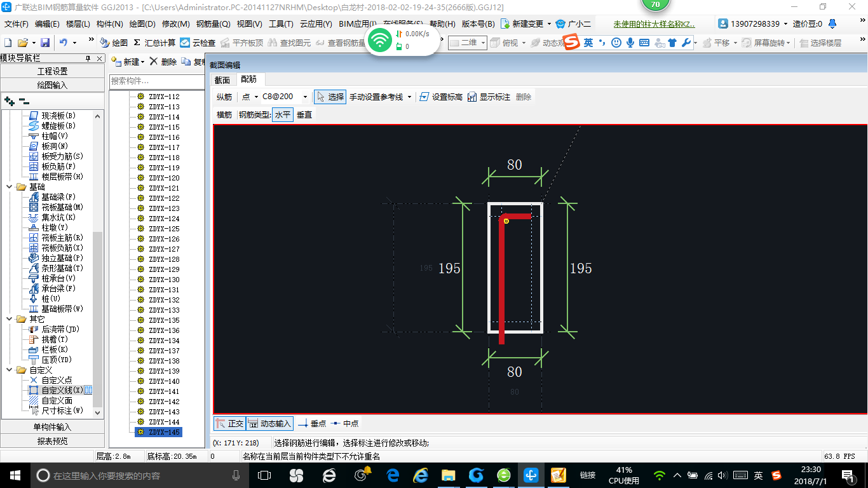Toggle 中点 midpoint snap
The image size is (868, 488).
(x=344, y=423)
